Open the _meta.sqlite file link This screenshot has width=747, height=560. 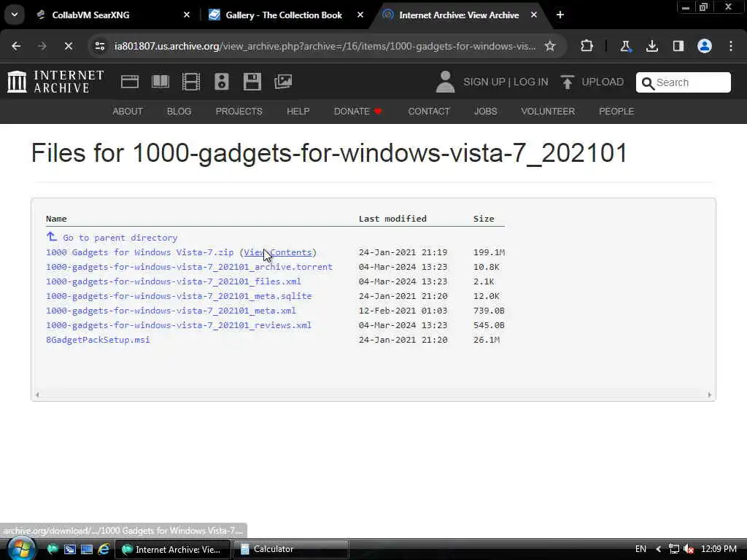[179, 296]
